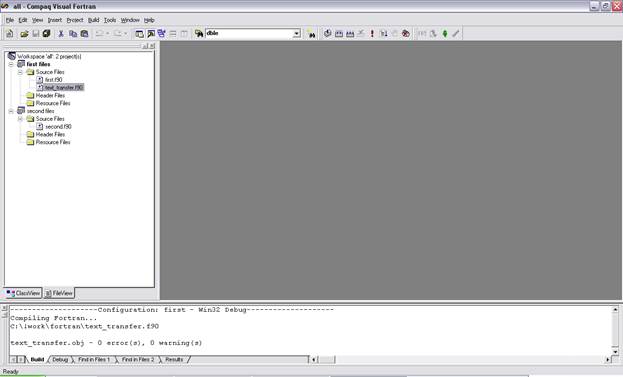Image resolution: width=623 pixels, height=377 pixels.
Task: Click the Redo arrow icon
Action: pyautogui.click(x=118, y=34)
